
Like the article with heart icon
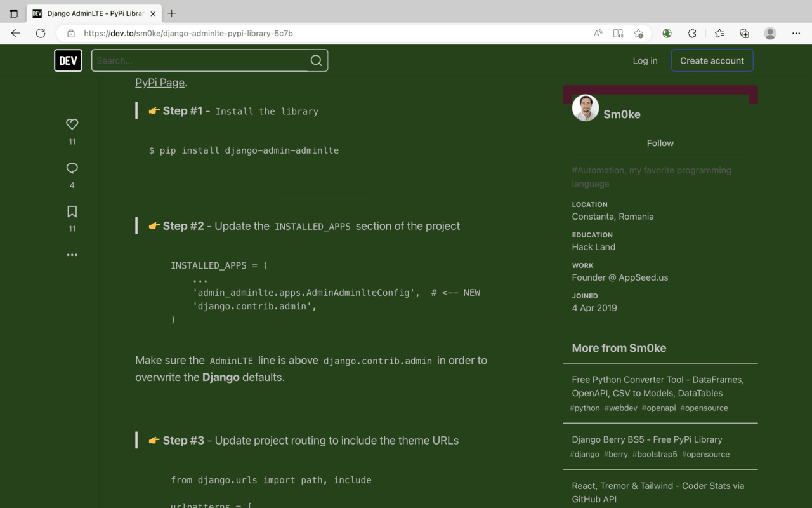tap(72, 124)
